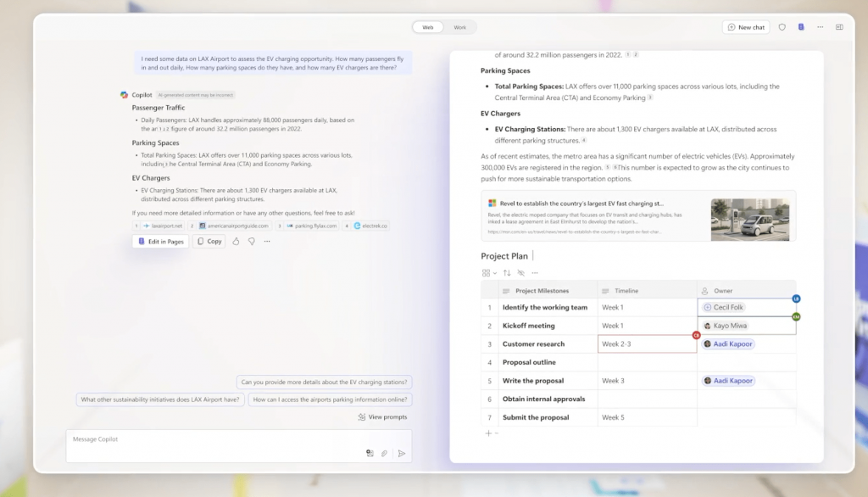Click the EV Chargers heading in Pages panel
868x497 pixels.
point(500,113)
